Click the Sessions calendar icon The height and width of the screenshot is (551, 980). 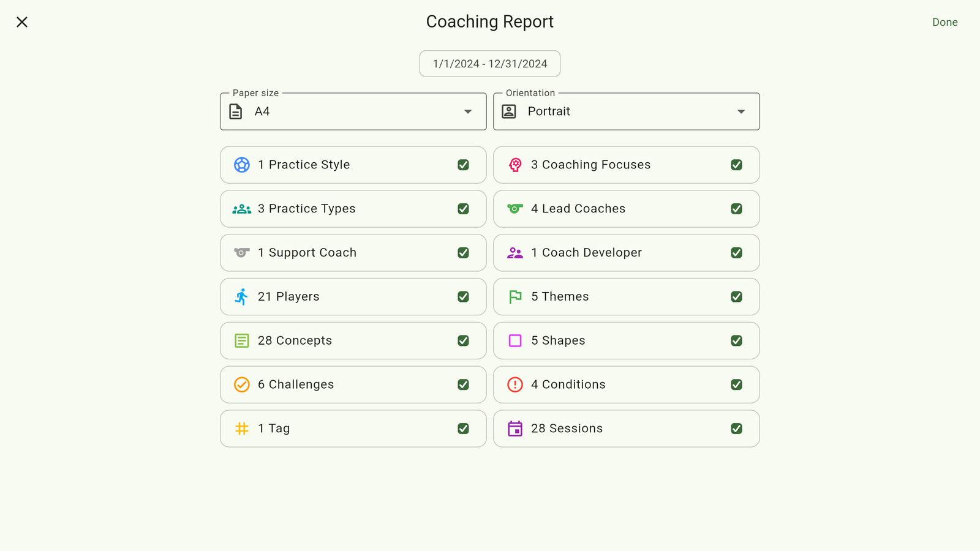[x=515, y=429]
